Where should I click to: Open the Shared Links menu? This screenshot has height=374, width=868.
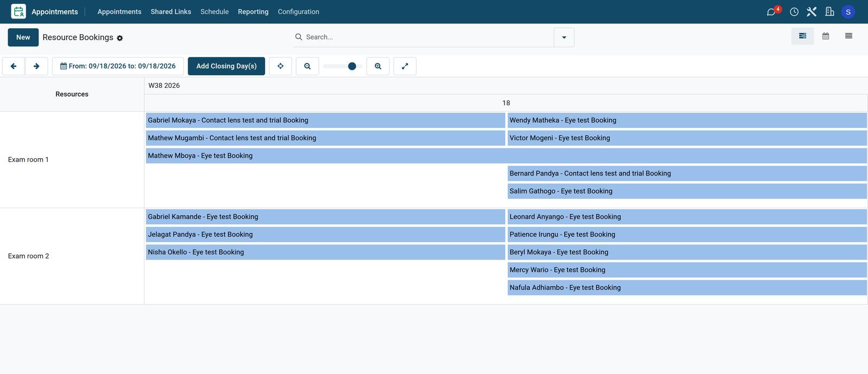point(171,11)
